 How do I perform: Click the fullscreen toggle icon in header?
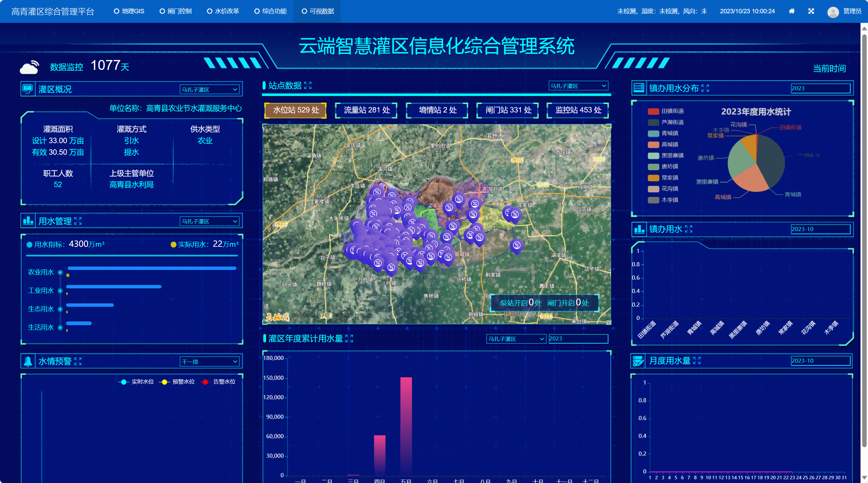811,11
